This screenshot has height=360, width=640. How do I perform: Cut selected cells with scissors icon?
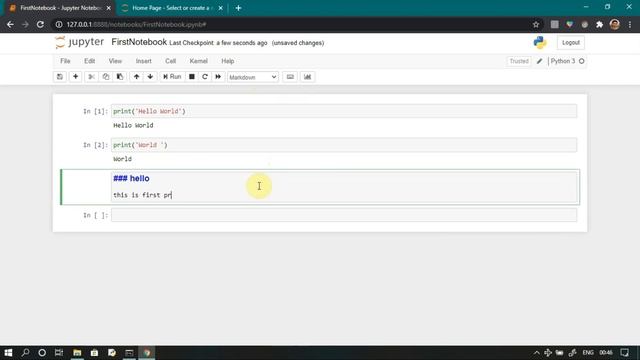91,77
